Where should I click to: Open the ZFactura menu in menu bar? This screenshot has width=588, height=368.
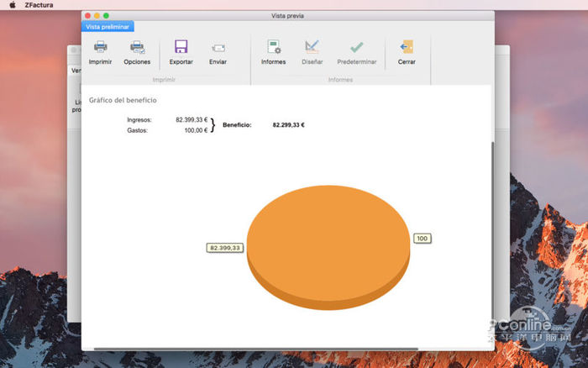coord(40,5)
